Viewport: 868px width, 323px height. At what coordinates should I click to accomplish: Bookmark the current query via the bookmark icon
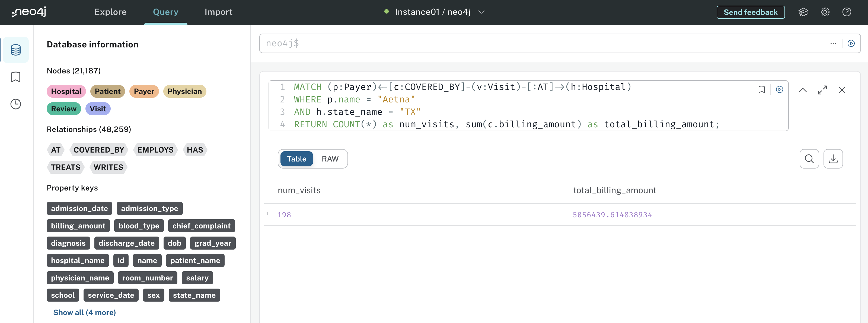tap(762, 89)
